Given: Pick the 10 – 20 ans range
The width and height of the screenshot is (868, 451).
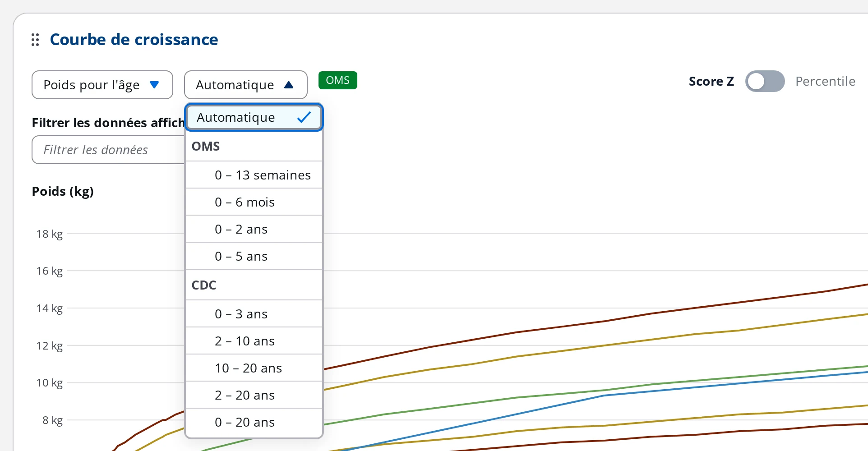Looking at the screenshot, I should [x=254, y=368].
